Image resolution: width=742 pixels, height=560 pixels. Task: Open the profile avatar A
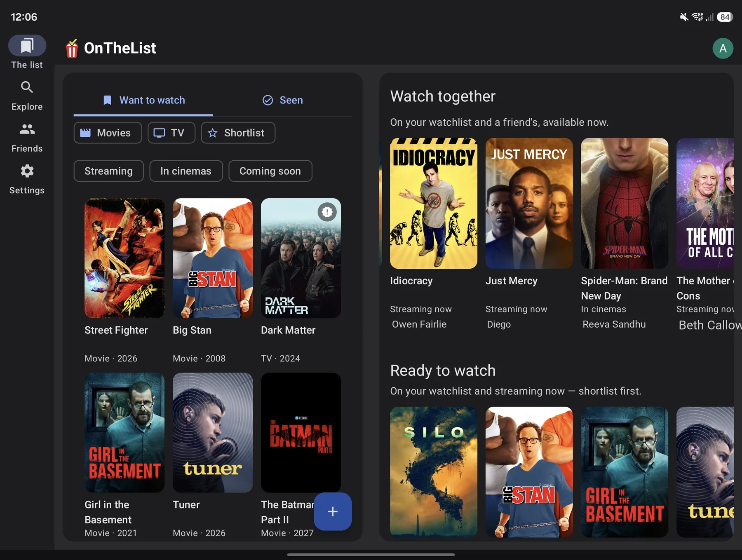pos(723,49)
